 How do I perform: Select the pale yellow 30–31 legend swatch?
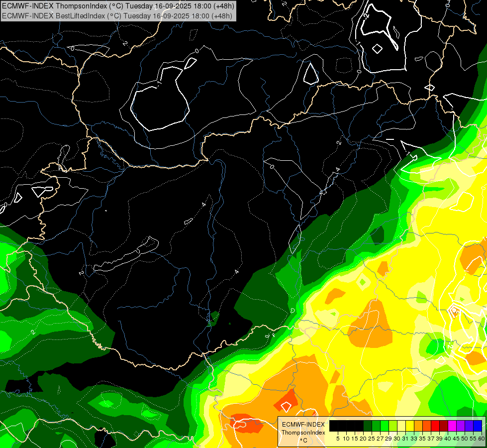pyautogui.click(x=401, y=426)
